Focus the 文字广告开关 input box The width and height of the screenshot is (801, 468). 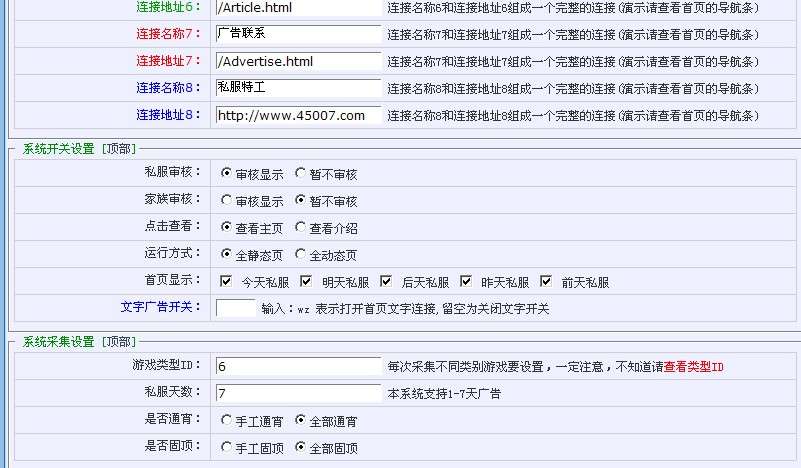pyautogui.click(x=236, y=308)
